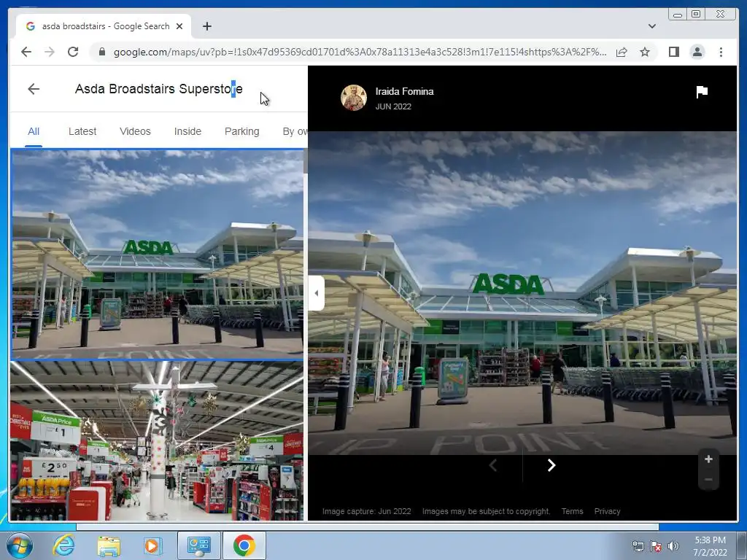Close the asda broadstairs tab
The image size is (747, 560).
click(x=179, y=26)
